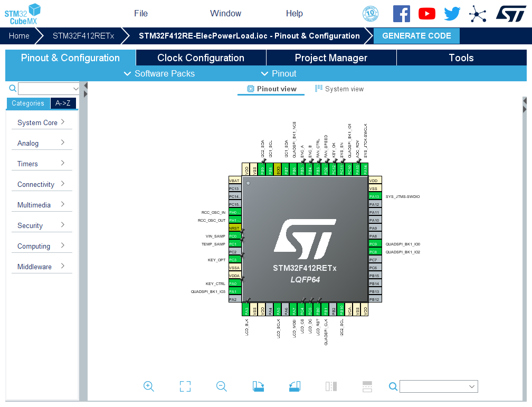Zoom in on the chip pinout
Image resolution: width=532 pixels, height=407 pixels.
pyautogui.click(x=149, y=386)
